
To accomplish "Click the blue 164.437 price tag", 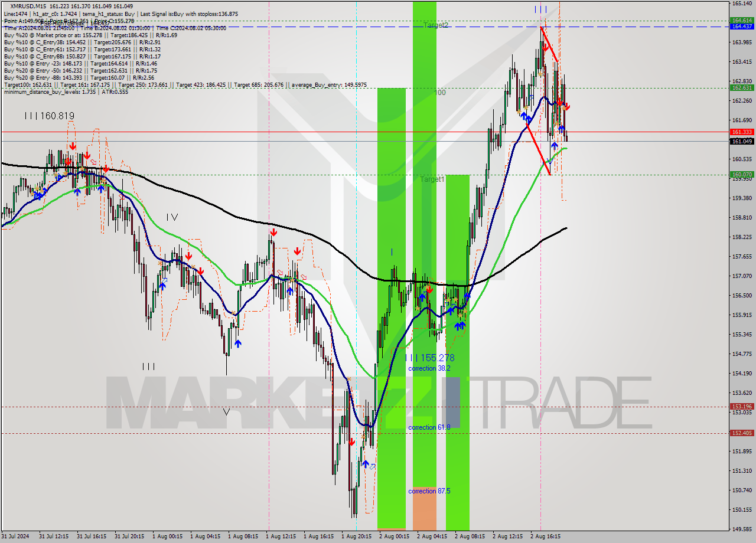I will (742, 27).
